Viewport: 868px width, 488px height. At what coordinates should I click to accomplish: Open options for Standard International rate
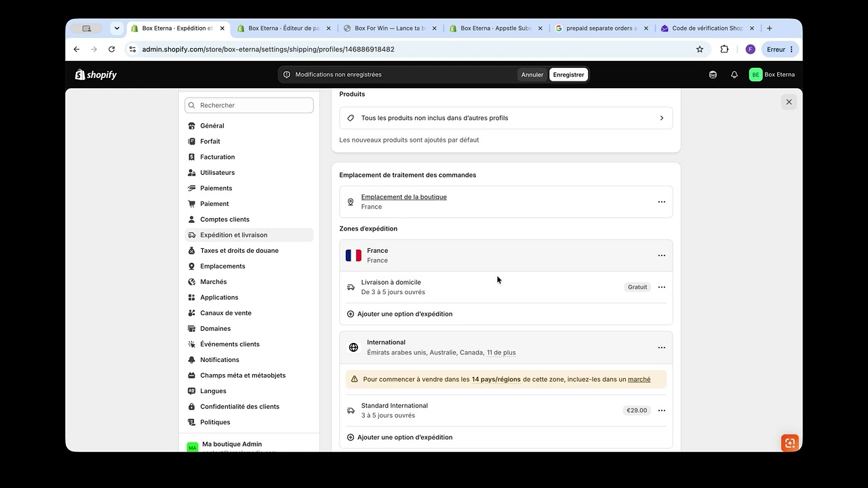click(661, 411)
